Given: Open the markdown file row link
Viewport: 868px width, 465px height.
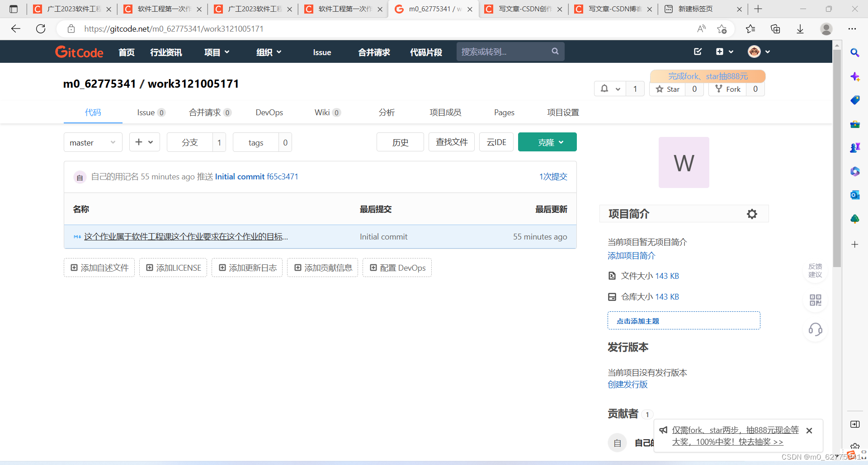Looking at the screenshot, I should tap(186, 236).
